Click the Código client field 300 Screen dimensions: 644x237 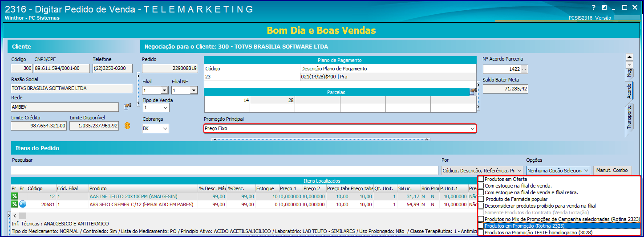click(21, 69)
